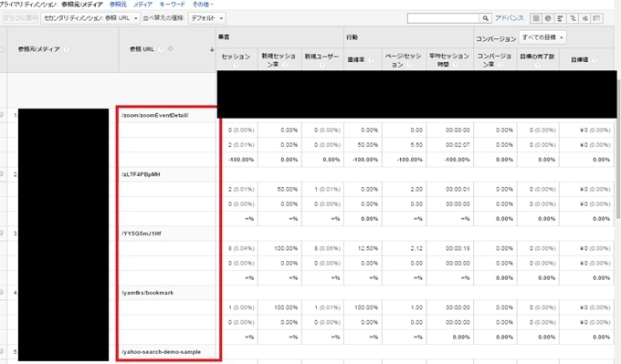This screenshot has height=364, width=621.
Task: Click the /yamtks/bookmark URL cell
Action: tap(147, 293)
